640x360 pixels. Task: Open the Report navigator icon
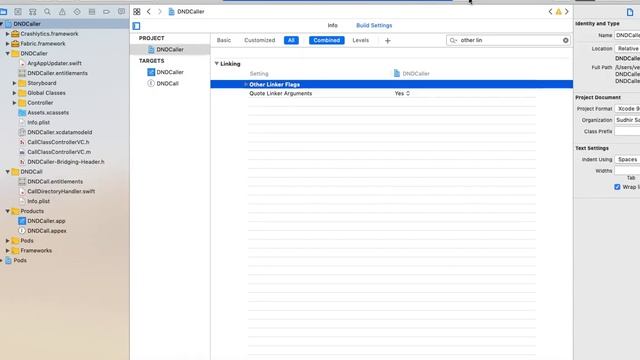pos(121,12)
